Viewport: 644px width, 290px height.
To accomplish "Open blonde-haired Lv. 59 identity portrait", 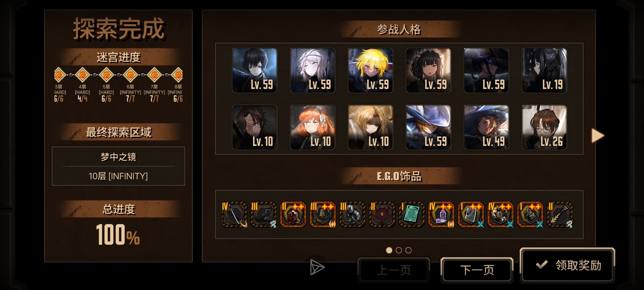I will [370, 70].
